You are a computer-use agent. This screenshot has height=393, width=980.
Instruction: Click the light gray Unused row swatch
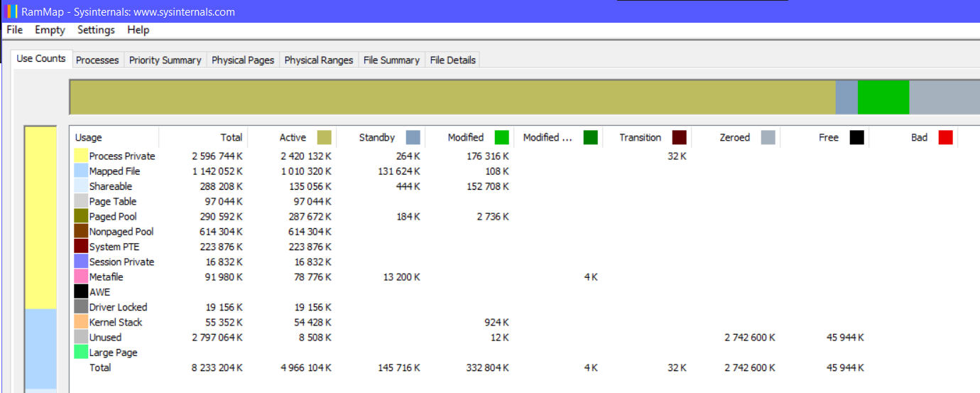(81, 337)
